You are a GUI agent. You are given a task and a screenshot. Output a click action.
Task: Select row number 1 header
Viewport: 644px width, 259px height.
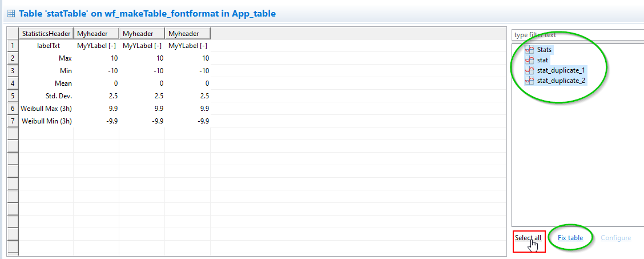(x=12, y=46)
